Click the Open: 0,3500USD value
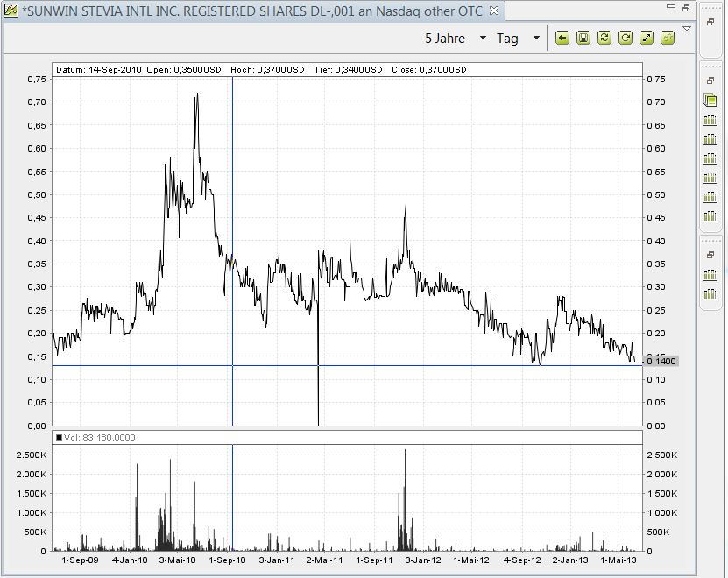Viewport: 728px width, 578px height. coord(184,70)
